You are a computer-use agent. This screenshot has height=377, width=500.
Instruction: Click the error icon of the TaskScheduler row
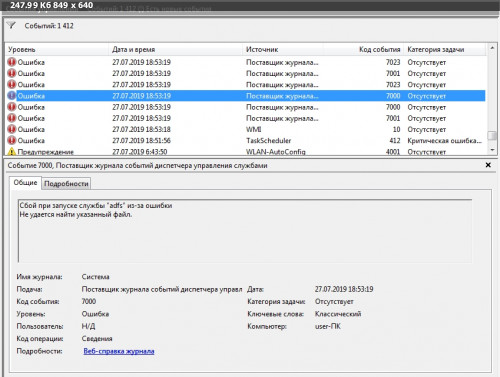[12, 140]
